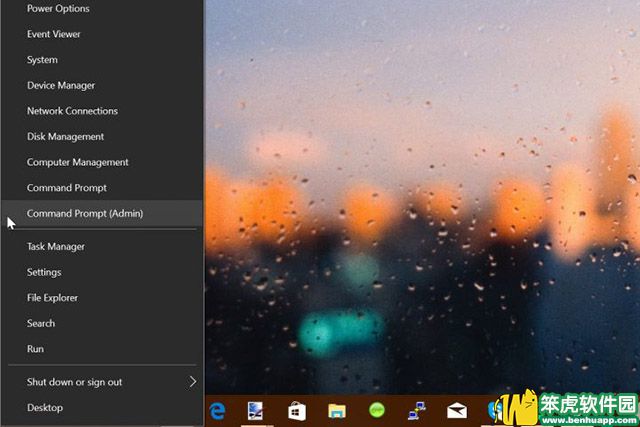Click the Store icon in taskbar
The width and height of the screenshot is (640, 427).
(x=296, y=410)
